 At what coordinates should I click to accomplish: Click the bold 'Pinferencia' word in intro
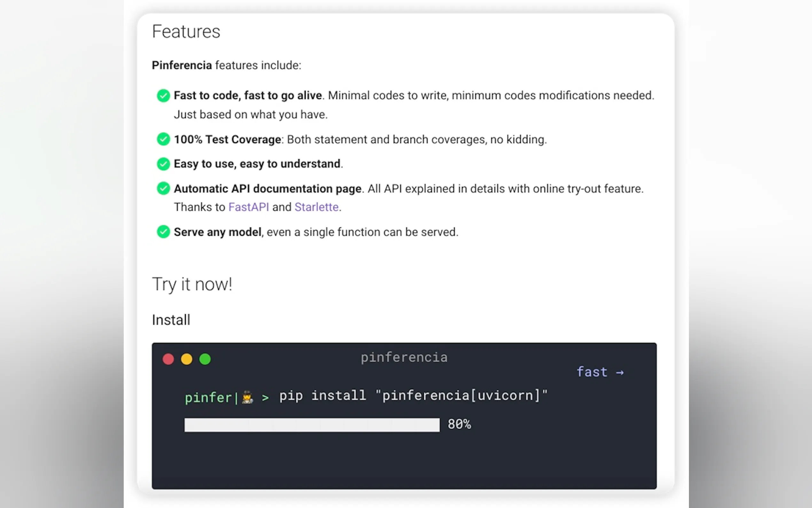pyautogui.click(x=182, y=65)
